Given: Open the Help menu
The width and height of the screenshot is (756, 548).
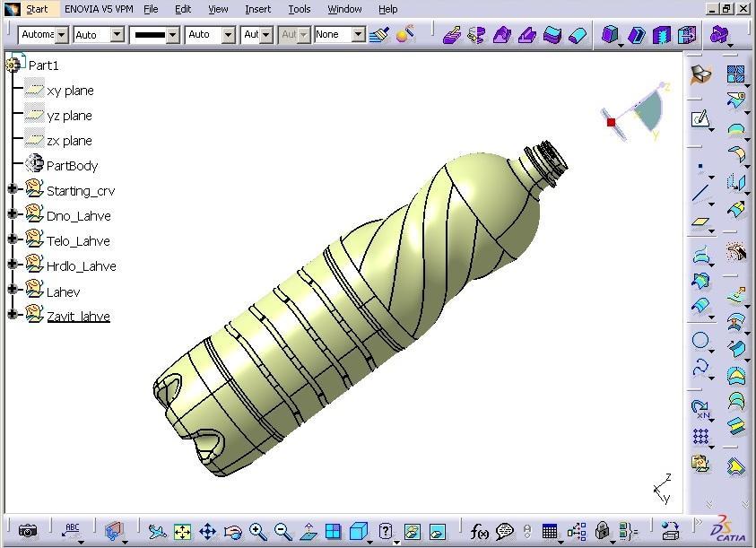Looking at the screenshot, I should (x=387, y=9).
